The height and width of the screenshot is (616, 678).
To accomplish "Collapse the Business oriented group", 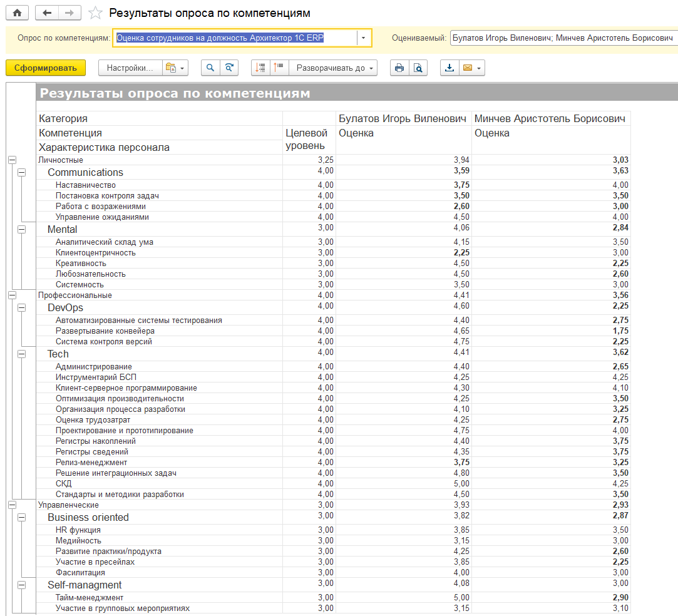I will point(22,518).
